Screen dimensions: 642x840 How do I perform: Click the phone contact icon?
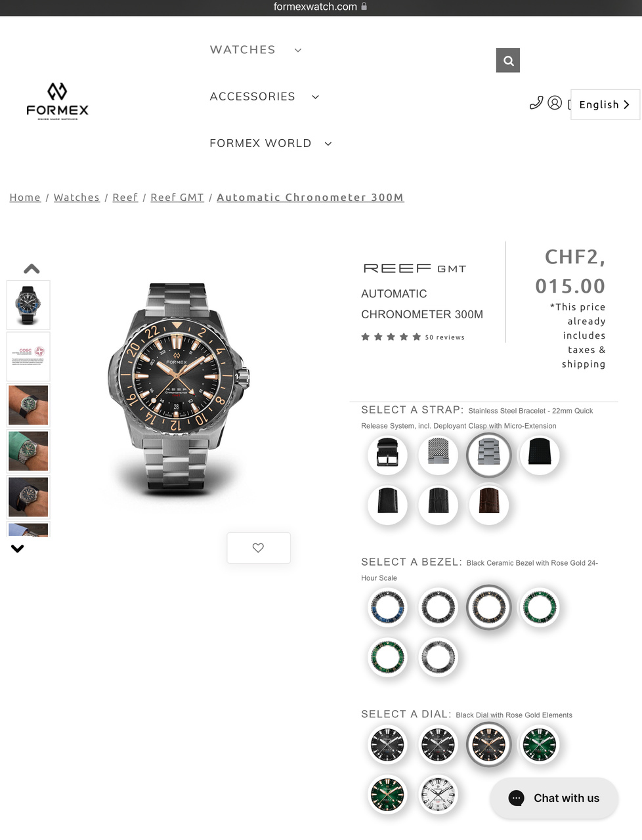tap(536, 102)
